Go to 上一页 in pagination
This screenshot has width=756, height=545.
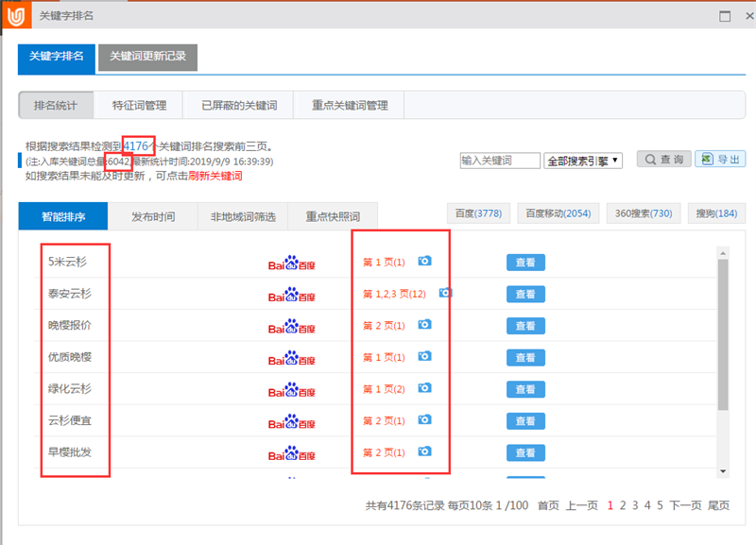(x=581, y=505)
